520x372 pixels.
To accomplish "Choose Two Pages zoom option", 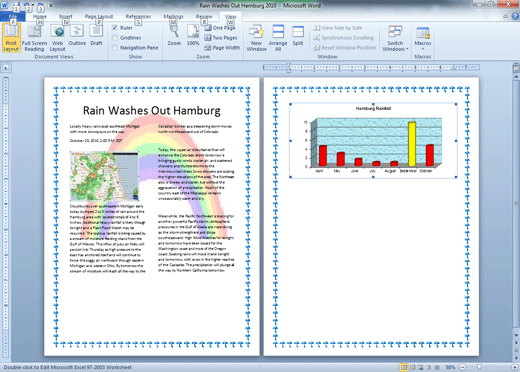I will click(x=221, y=38).
